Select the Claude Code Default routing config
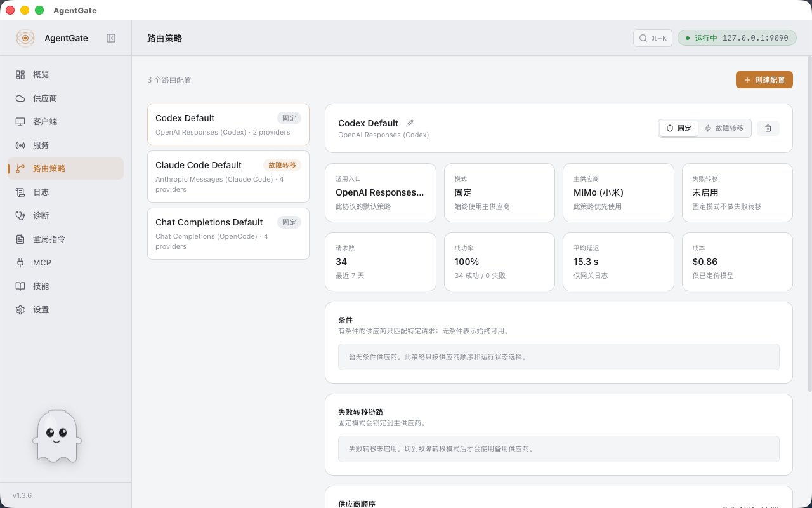 point(228,177)
